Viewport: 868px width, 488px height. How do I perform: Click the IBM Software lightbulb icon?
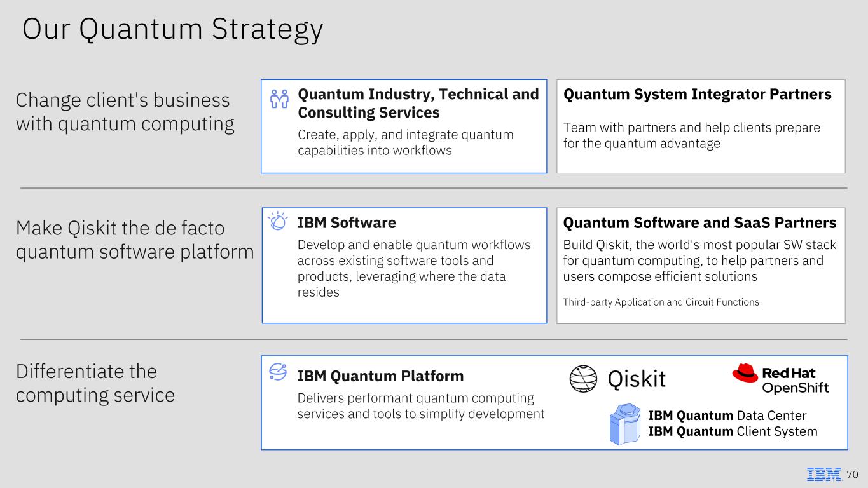tap(278, 222)
